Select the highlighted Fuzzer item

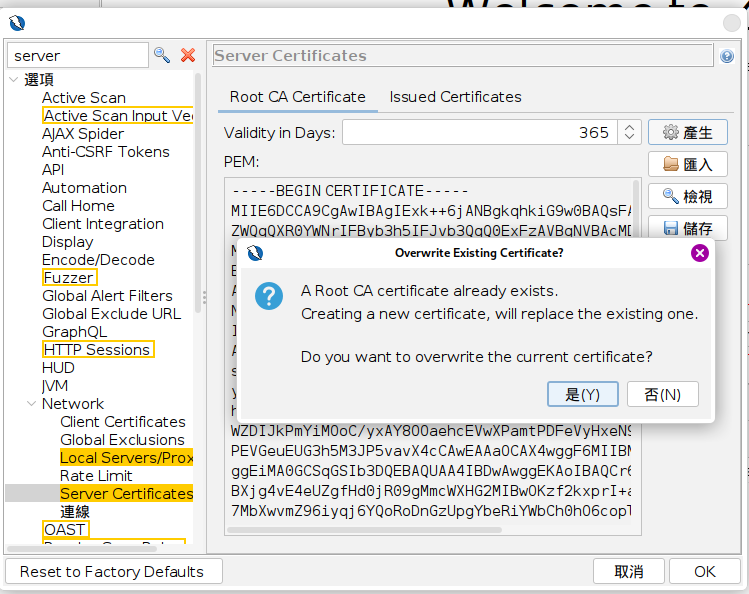point(70,278)
